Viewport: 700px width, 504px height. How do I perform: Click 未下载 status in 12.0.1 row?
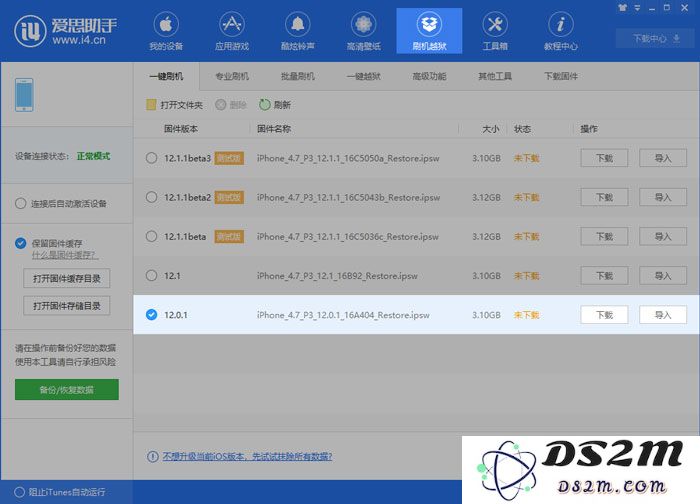point(526,315)
